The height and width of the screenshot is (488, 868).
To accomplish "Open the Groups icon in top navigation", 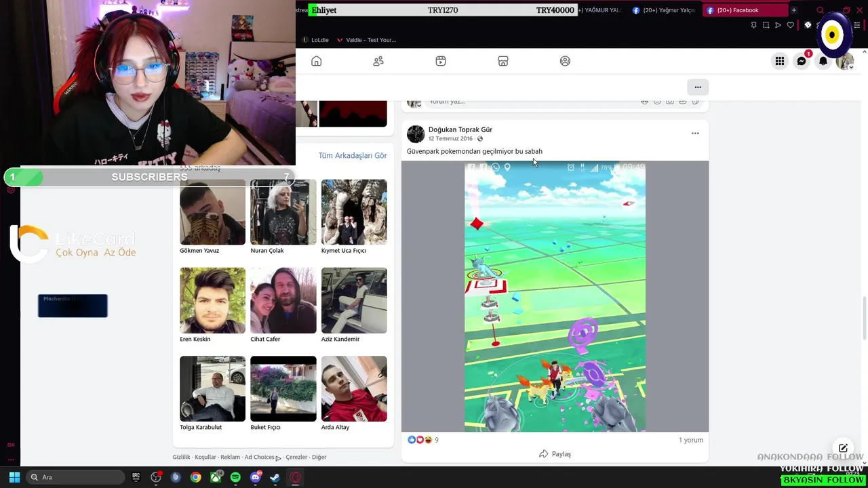I will 565,61.
